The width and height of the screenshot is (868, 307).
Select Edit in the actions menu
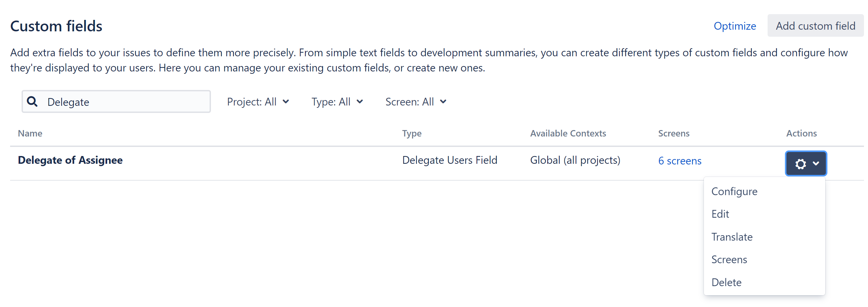tap(720, 214)
